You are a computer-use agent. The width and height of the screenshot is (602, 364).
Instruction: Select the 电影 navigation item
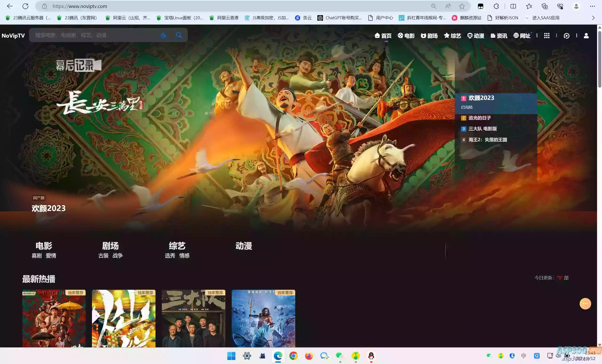tap(406, 36)
